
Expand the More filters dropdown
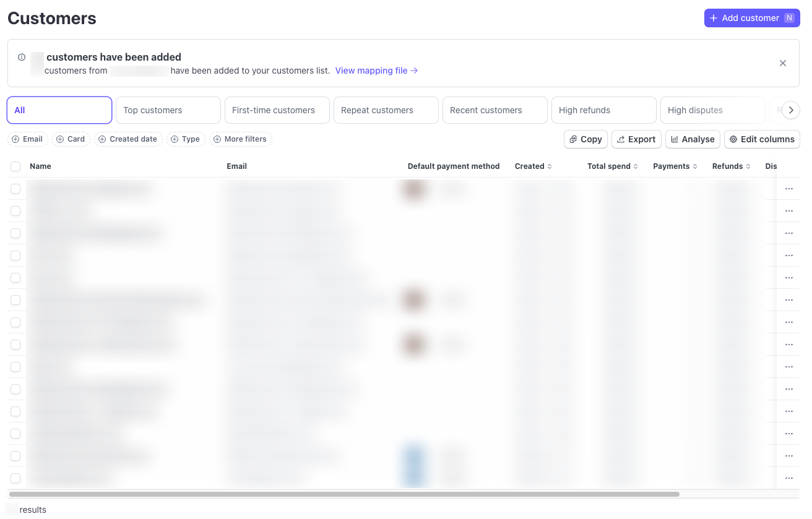click(240, 139)
